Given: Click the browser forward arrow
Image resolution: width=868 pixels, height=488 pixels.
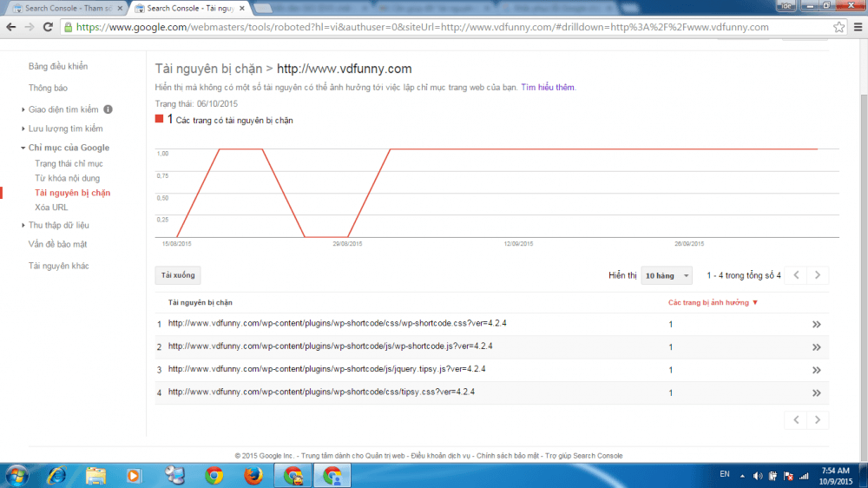Looking at the screenshot, I should tap(30, 27).
